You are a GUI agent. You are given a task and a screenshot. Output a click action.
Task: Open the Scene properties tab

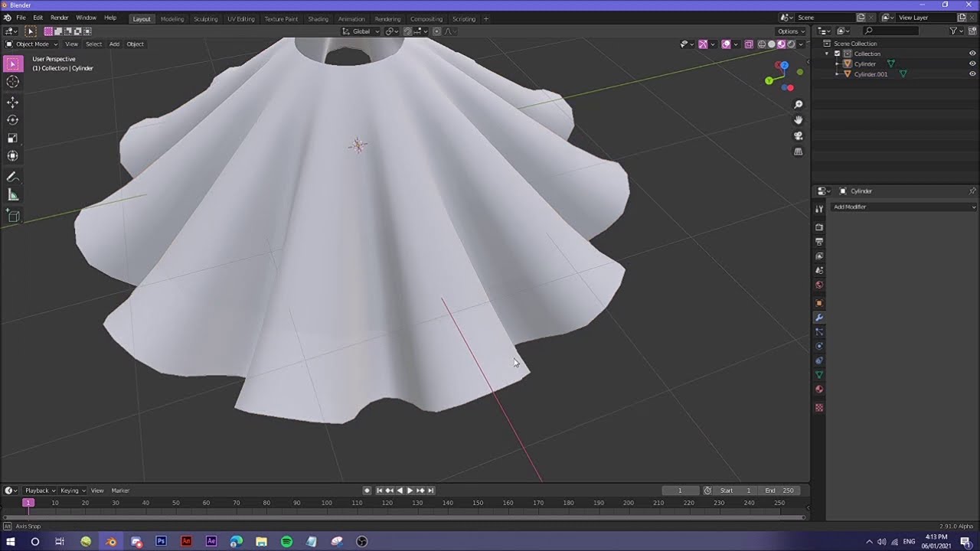click(x=819, y=270)
